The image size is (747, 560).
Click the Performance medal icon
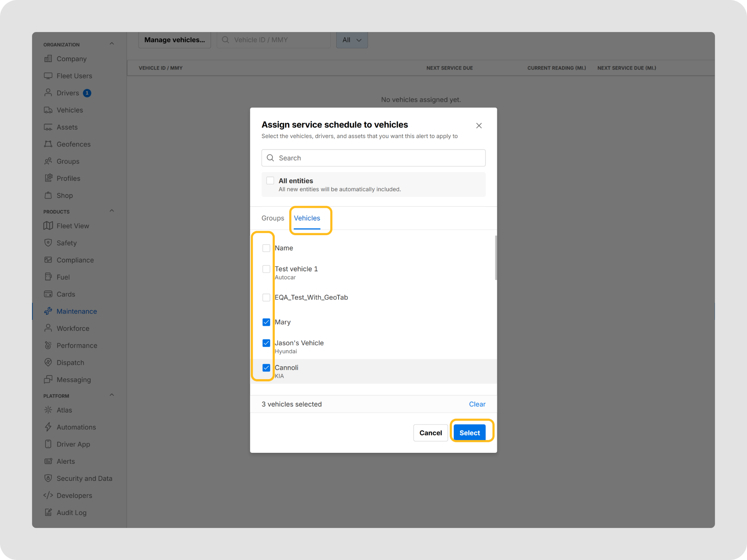(x=48, y=345)
